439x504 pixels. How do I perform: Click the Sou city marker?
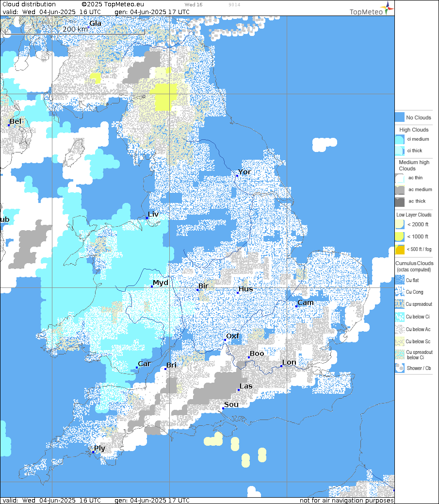tap(223, 408)
